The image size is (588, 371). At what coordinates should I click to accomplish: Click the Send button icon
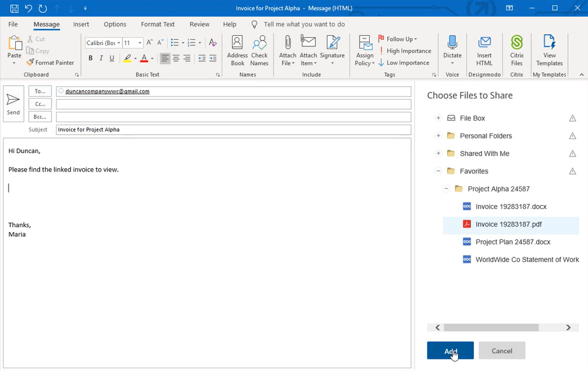[13, 104]
